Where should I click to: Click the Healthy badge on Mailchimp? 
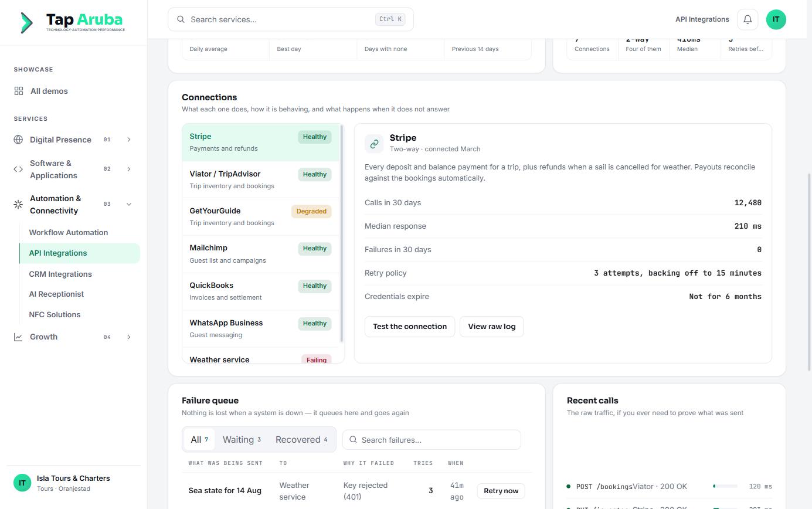[315, 249]
